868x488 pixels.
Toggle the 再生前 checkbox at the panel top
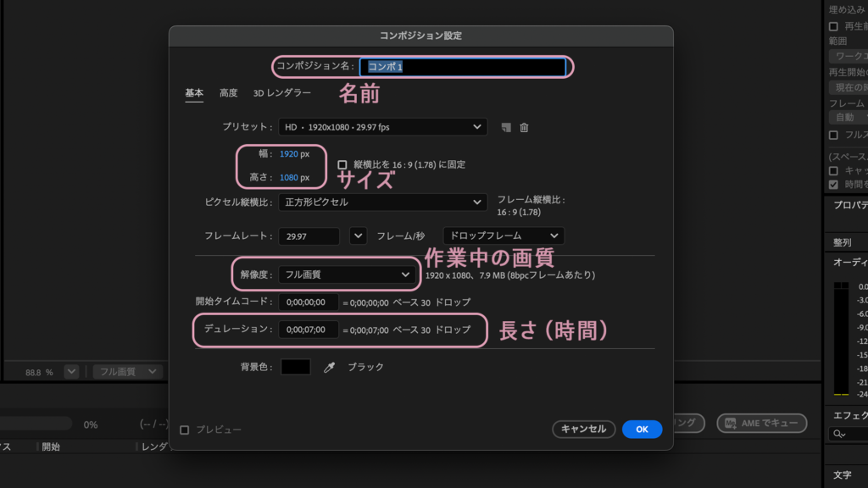(x=833, y=26)
